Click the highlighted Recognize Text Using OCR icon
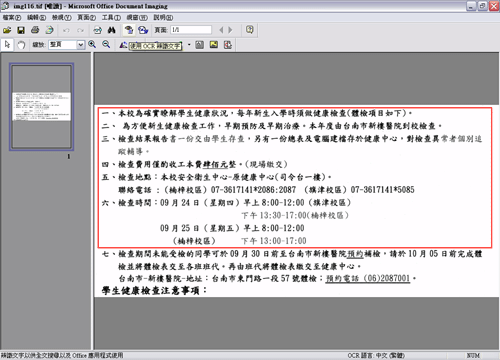Screen dimensions: 500x360 pyautogui.click(x=129, y=30)
